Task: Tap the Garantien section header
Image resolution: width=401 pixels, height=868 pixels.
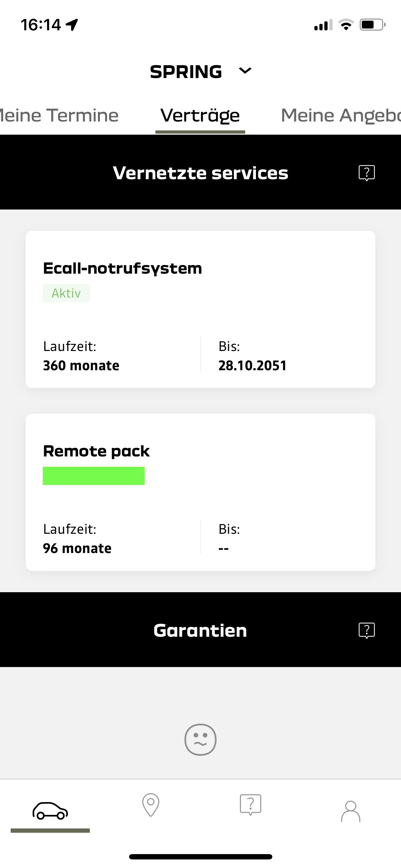Action: 200,630
